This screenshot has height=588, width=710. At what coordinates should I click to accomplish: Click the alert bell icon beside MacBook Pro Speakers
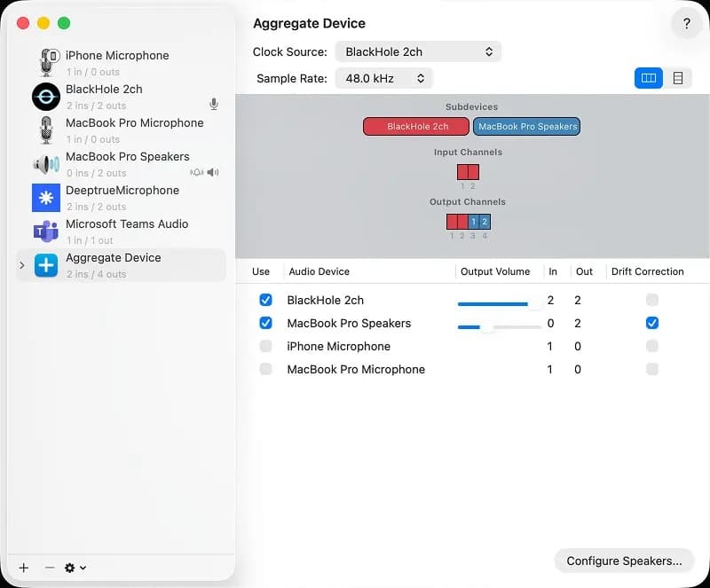(x=200, y=172)
